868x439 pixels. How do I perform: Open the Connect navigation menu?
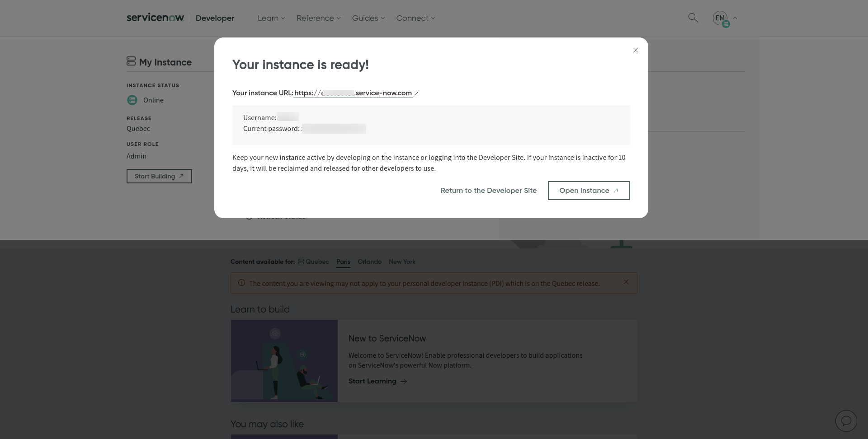415,18
